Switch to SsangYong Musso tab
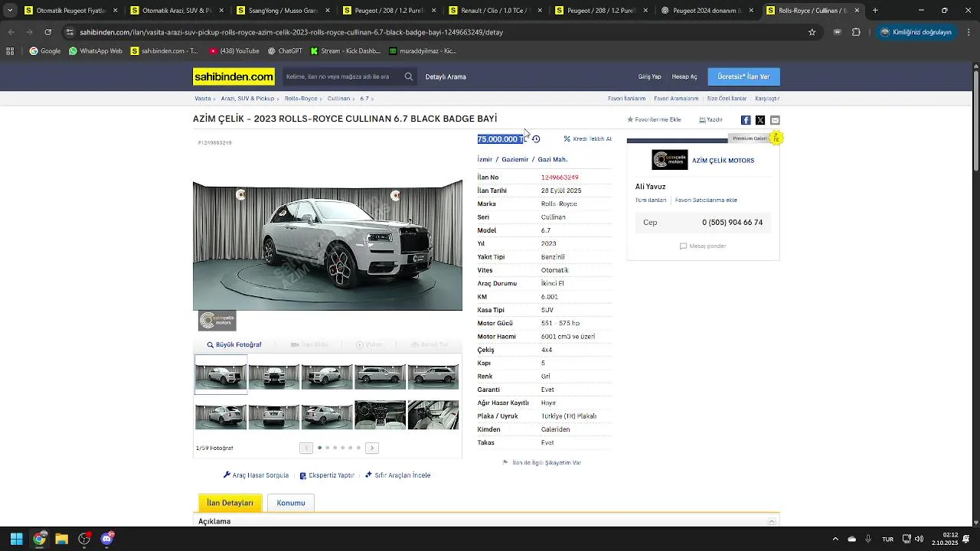This screenshot has width=980, height=551. (283, 11)
